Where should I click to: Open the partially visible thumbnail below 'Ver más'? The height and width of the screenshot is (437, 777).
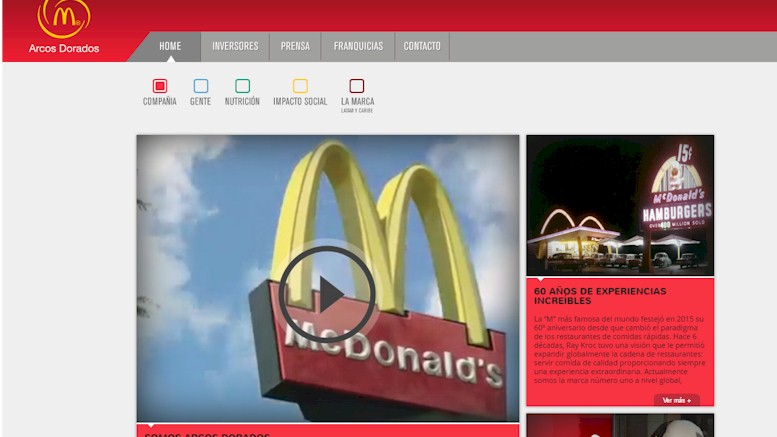[x=620, y=426]
